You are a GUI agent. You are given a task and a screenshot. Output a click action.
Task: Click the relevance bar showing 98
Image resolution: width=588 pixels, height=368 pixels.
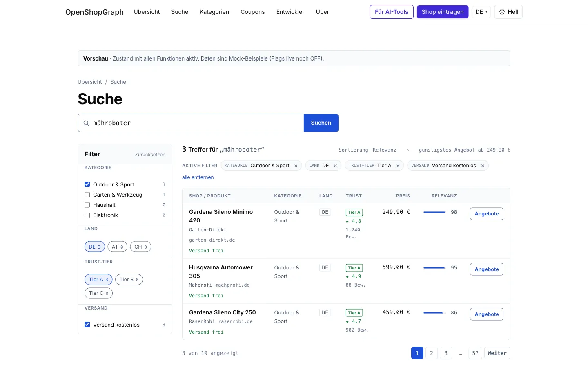[x=434, y=212]
